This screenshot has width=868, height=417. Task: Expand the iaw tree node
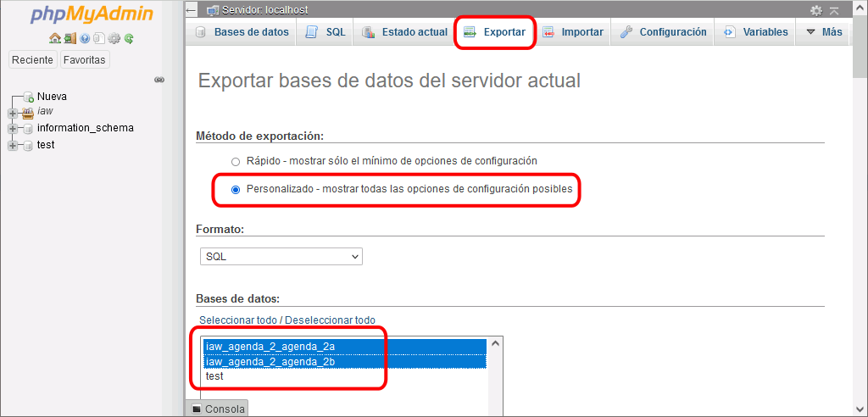(12, 113)
